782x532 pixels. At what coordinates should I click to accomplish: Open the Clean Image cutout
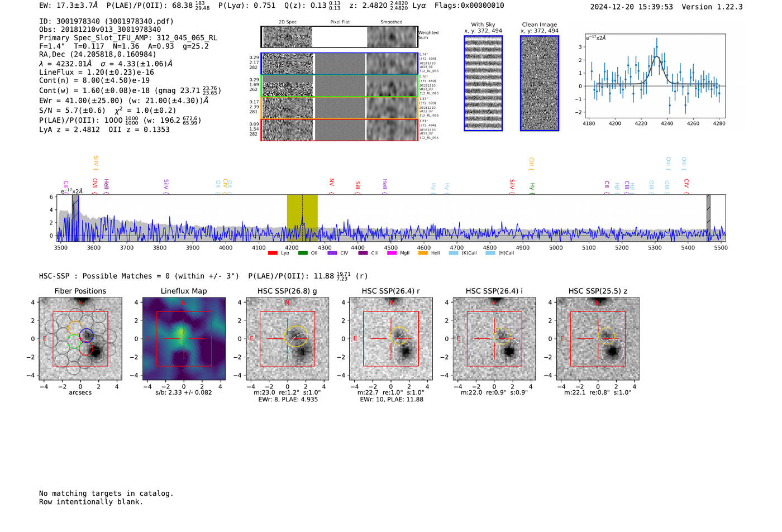[x=540, y=83]
